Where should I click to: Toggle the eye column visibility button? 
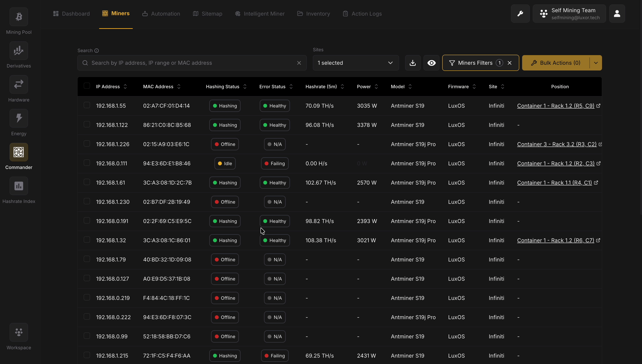pos(431,63)
